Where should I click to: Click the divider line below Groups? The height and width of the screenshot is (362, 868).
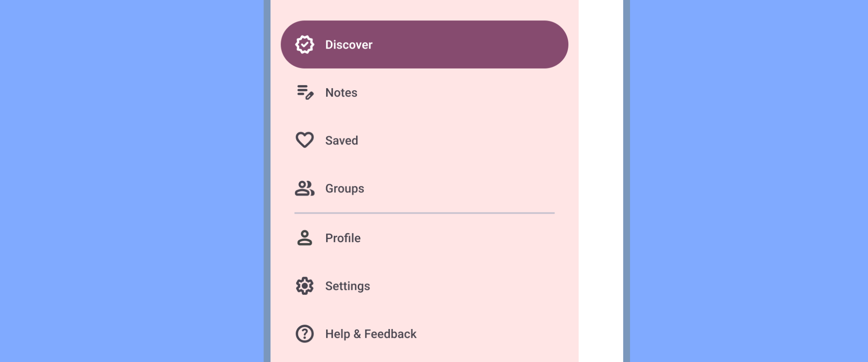tap(425, 213)
